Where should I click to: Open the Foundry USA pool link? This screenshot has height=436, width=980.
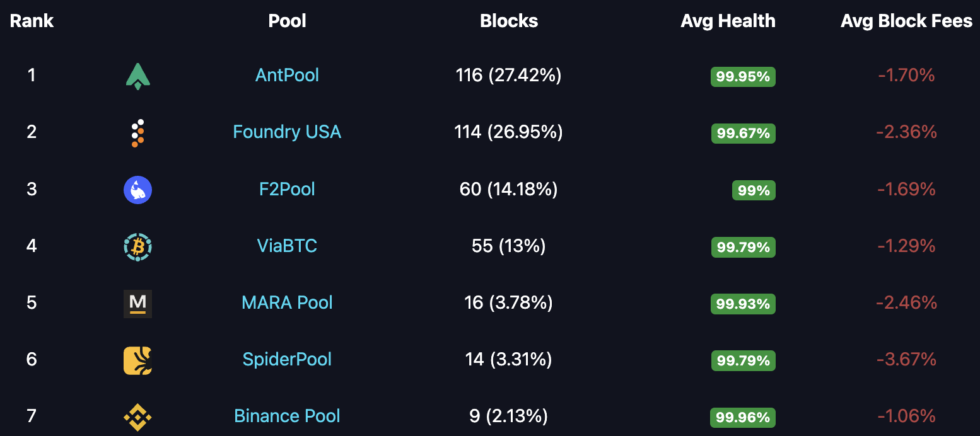point(287,132)
